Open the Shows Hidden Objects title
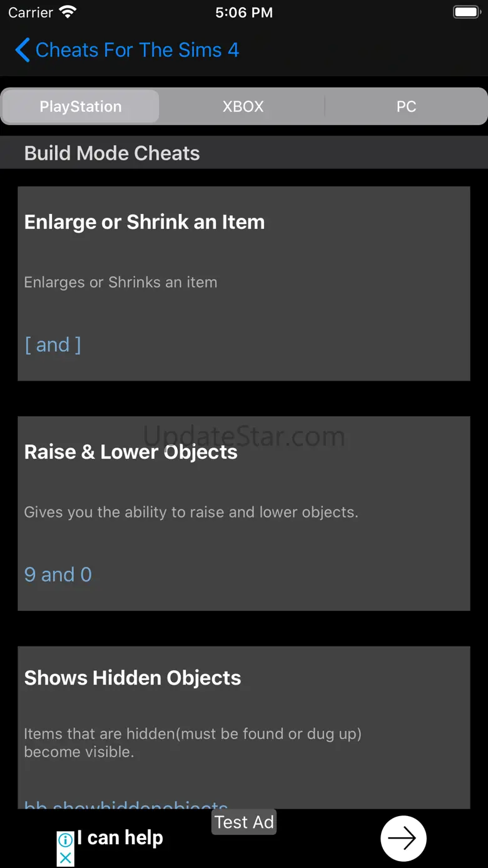The width and height of the screenshot is (488, 868). (x=133, y=678)
